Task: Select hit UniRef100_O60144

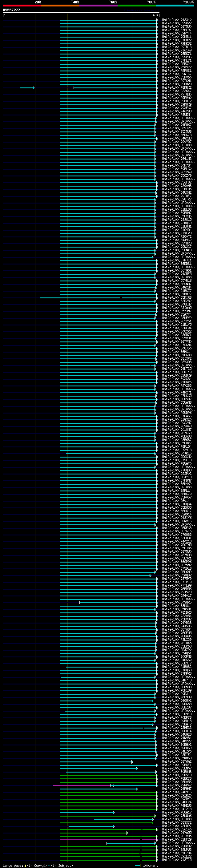Action: click(x=176, y=501)
